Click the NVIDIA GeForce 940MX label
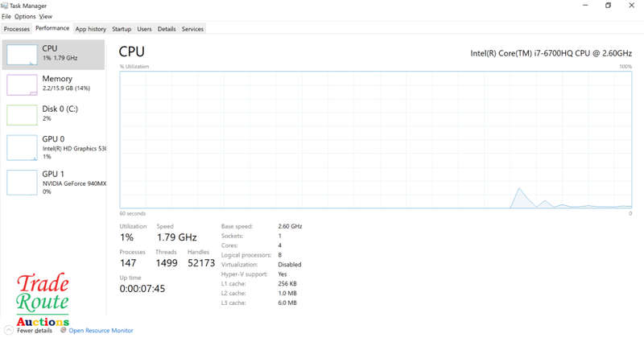 (74, 183)
